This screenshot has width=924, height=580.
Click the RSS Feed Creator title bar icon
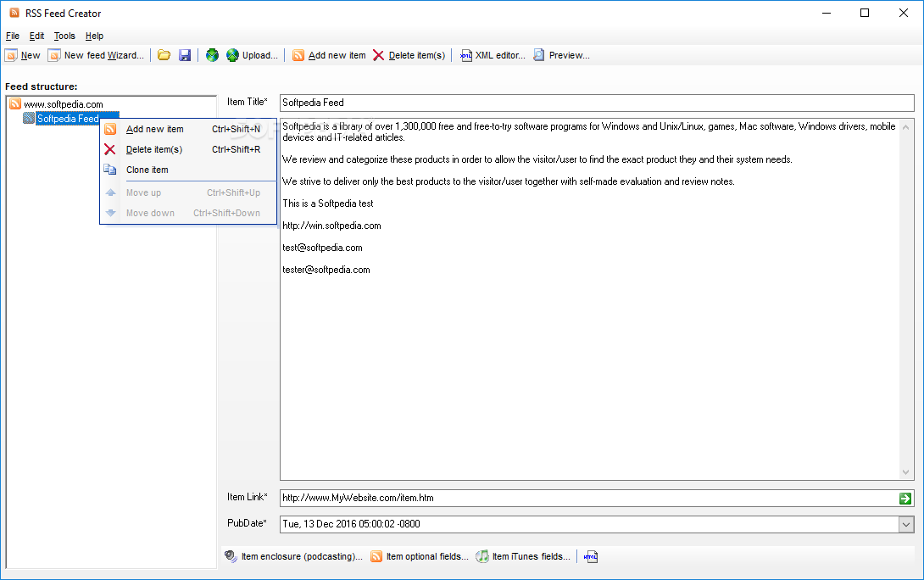14,13
